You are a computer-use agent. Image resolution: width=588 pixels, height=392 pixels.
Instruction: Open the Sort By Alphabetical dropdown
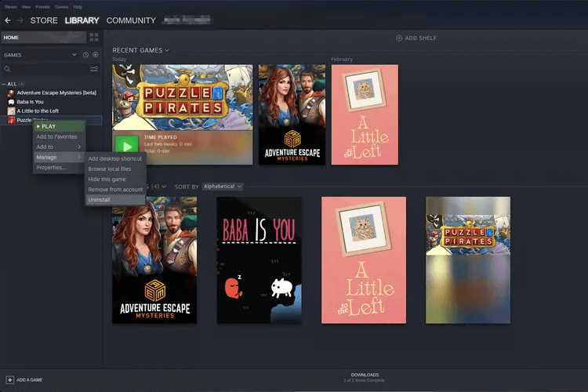tap(223, 187)
